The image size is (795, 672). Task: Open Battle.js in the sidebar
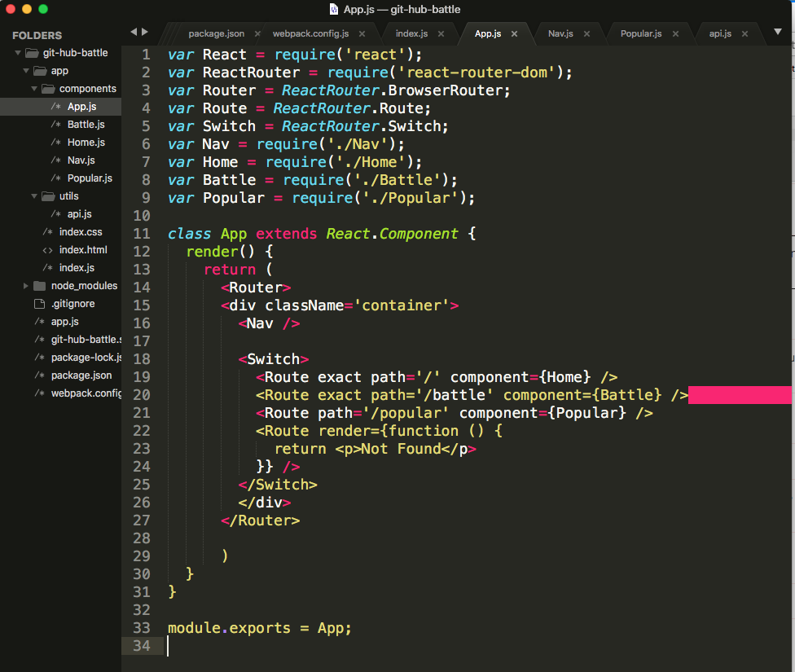coord(86,125)
